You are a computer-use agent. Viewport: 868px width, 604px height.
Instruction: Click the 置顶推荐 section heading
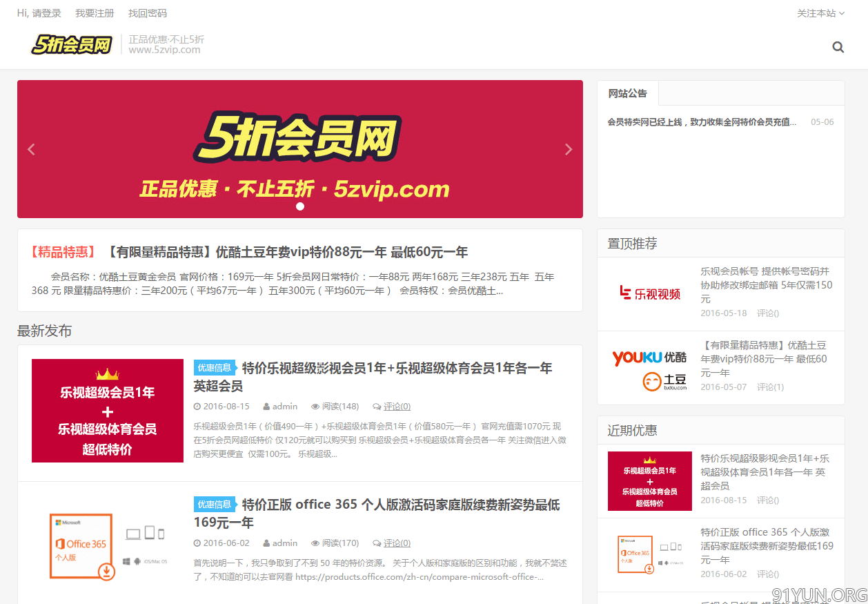632,244
